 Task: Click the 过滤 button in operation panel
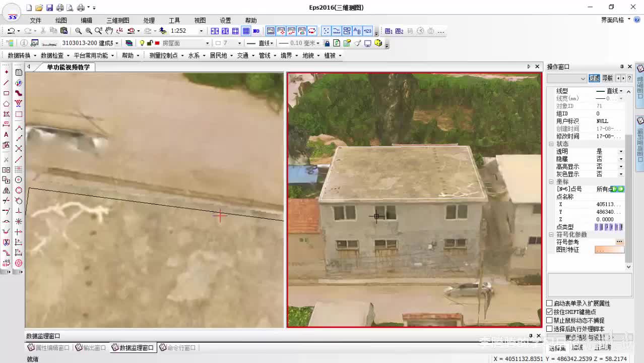click(x=595, y=78)
